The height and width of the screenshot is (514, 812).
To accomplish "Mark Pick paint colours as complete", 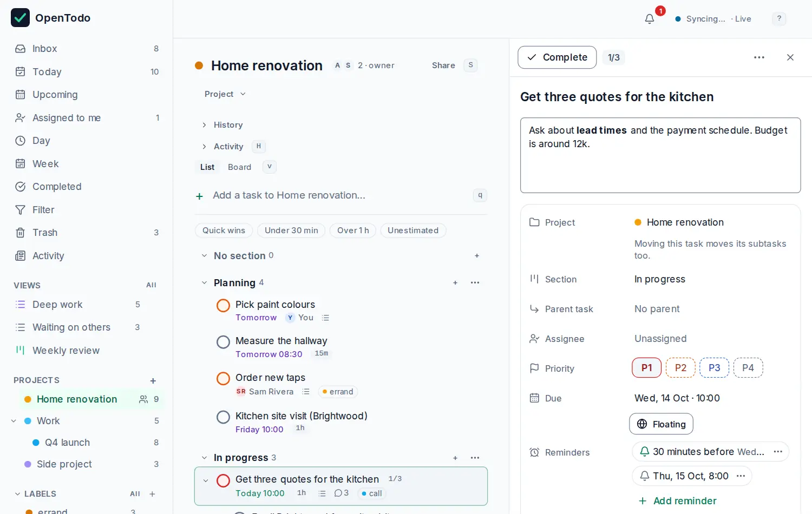I will 223,306.
